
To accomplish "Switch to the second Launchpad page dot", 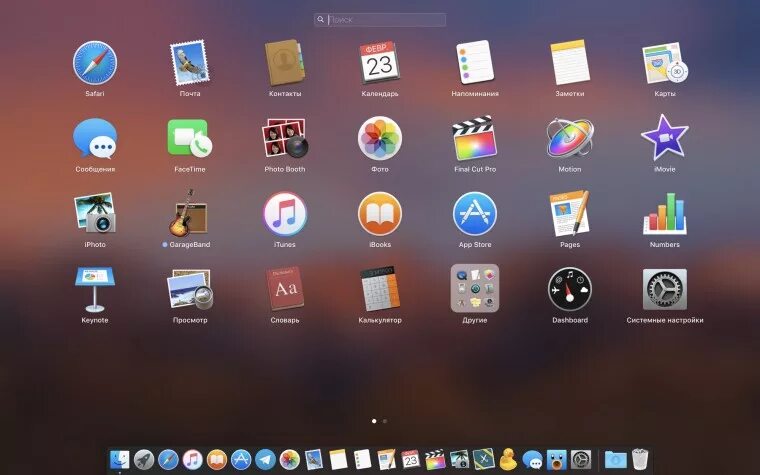I will 385,421.
